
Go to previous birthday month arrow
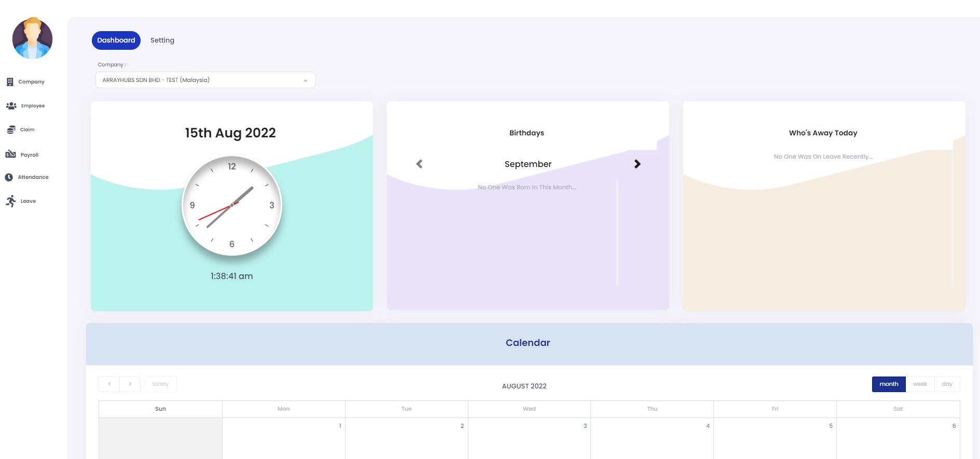[x=419, y=164]
